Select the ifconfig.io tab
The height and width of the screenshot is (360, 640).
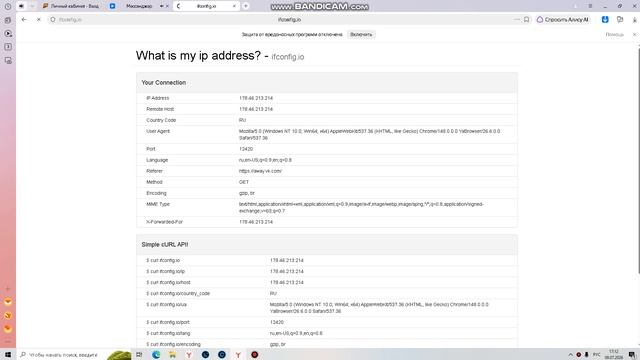click(x=206, y=6)
